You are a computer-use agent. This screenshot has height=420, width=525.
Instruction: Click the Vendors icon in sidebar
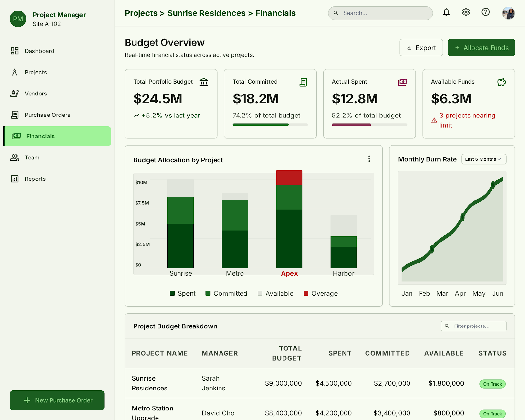point(15,94)
